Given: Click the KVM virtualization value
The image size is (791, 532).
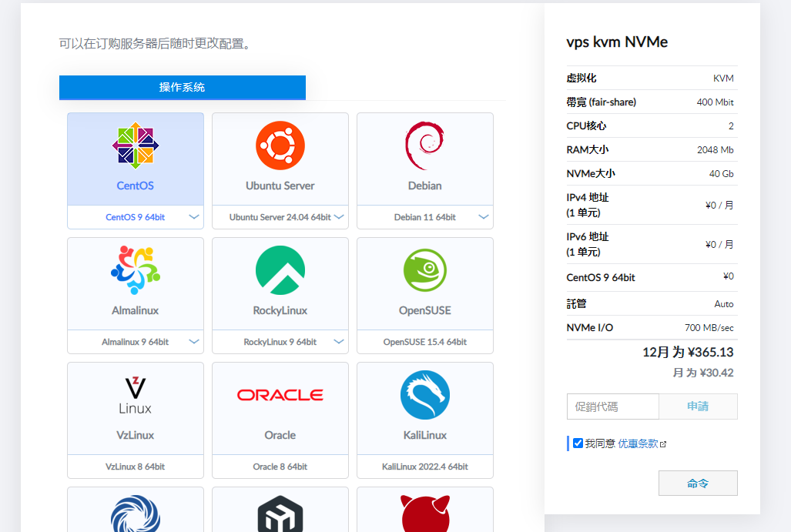Looking at the screenshot, I should tap(723, 79).
